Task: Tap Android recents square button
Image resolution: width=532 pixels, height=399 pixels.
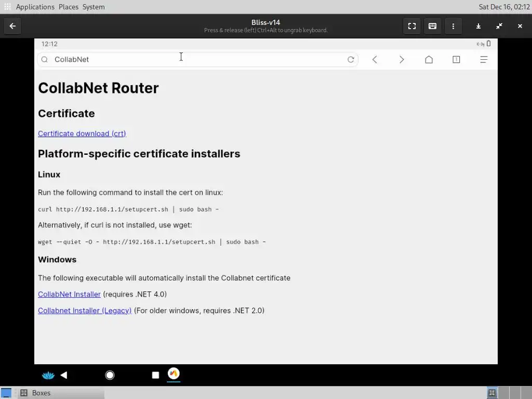Action: click(155, 375)
